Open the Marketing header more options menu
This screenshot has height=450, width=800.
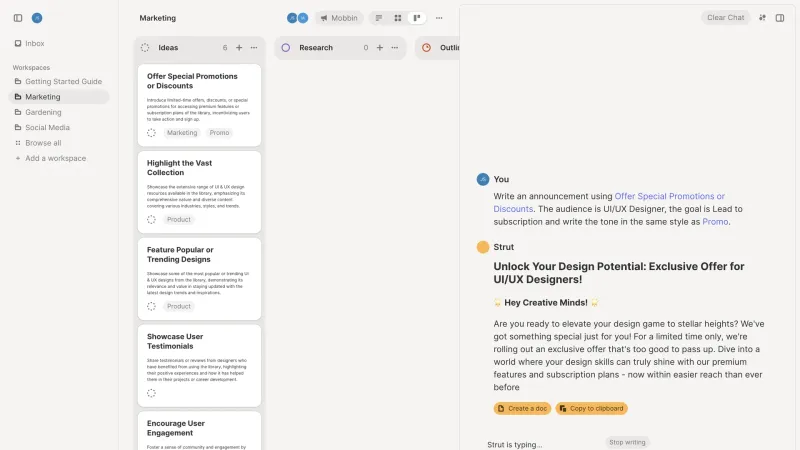pyautogui.click(x=439, y=18)
